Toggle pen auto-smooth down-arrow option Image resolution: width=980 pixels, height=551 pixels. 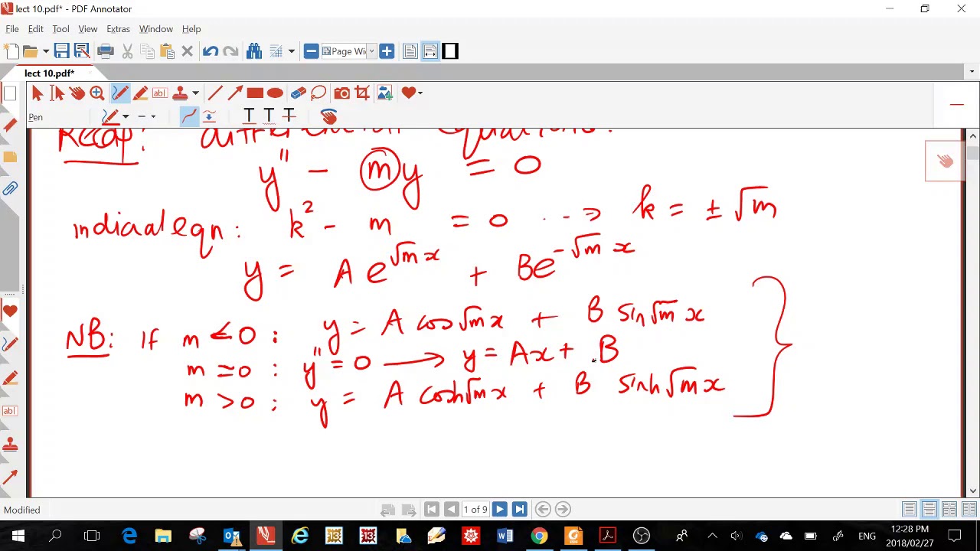coord(209,116)
